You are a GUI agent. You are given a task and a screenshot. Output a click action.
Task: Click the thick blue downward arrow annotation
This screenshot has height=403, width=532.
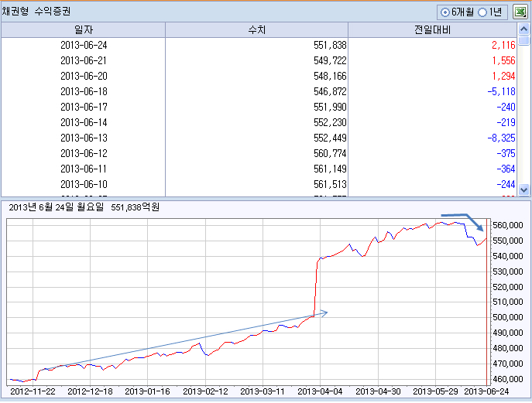tap(463, 222)
